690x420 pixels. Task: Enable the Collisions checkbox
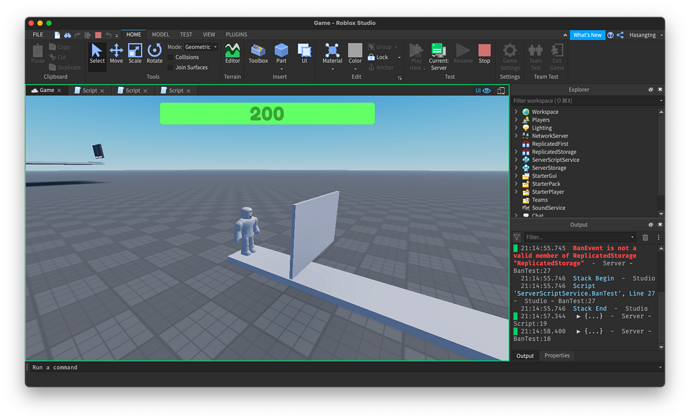tap(170, 57)
